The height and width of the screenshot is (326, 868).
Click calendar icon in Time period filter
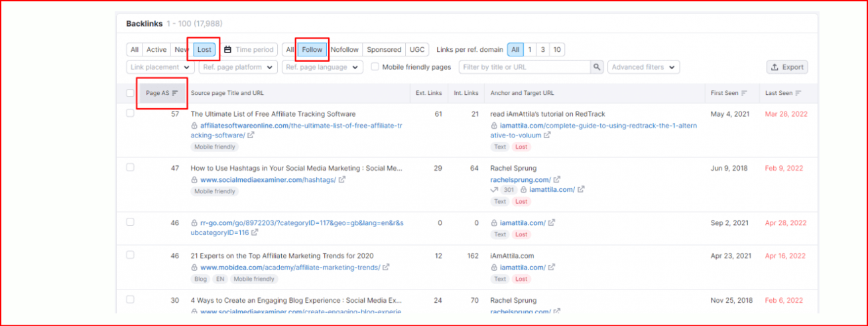(x=227, y=50)
